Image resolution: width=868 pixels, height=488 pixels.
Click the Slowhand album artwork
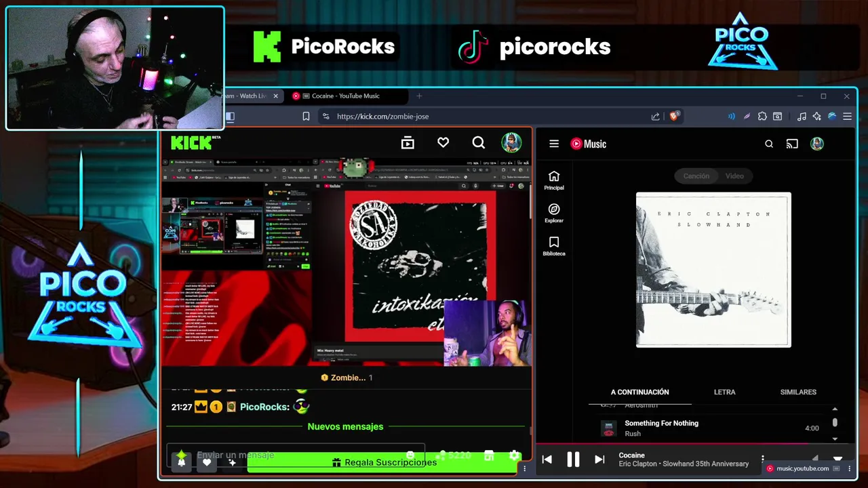tap(713, 270)
